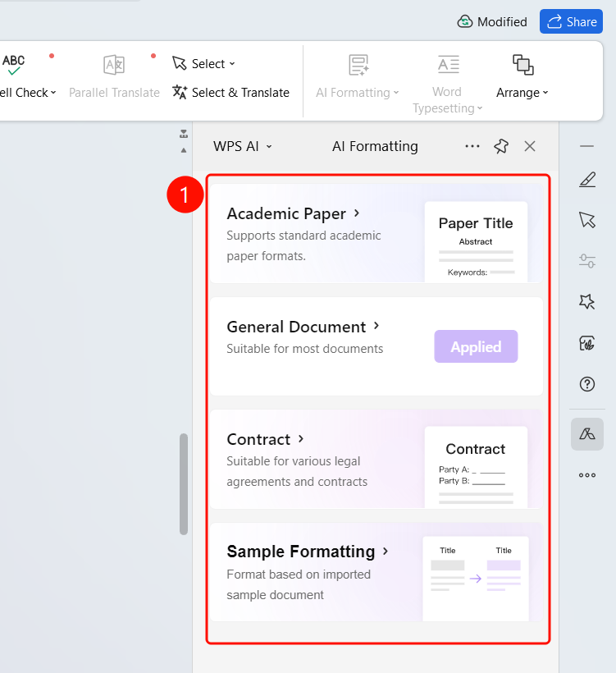Click 'Suitable for most documents' text

[304, 349]
